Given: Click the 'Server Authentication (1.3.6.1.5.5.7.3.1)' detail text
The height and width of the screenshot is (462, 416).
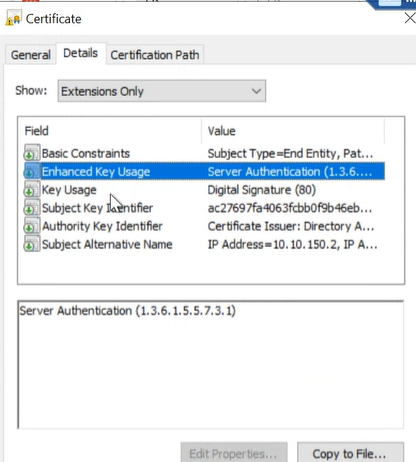Looking at the screenshot, I should click(x=127, y=311).
